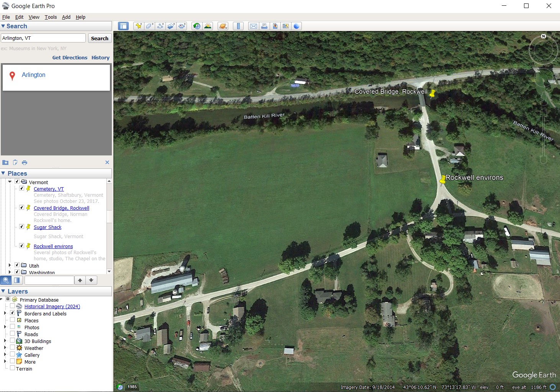This screenshot has height=392, width=560.
Task: Enable the Terrain layer checkbox
Action: tap(13, 368)
